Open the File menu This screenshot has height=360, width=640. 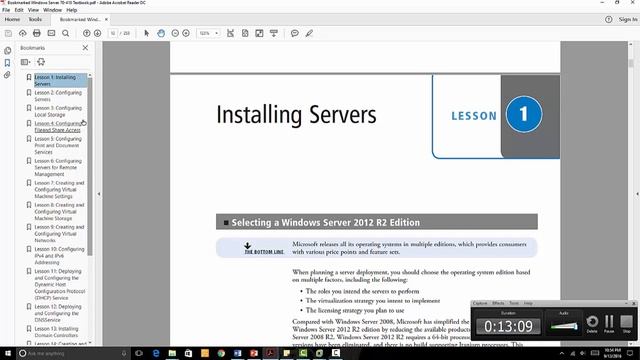click(6, 10)
